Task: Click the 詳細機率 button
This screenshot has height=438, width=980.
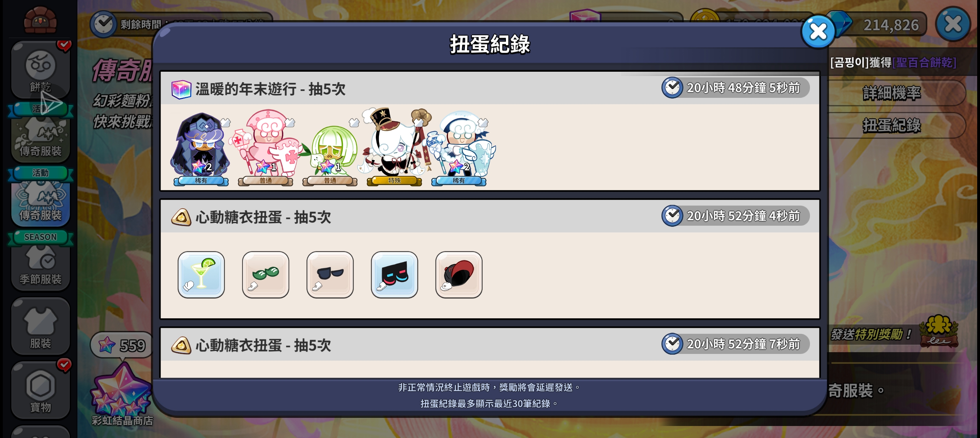Action: (891, 93)
